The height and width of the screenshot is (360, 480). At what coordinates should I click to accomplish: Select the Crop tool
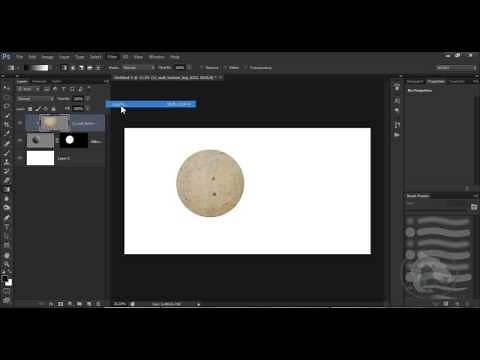(6, 125)
